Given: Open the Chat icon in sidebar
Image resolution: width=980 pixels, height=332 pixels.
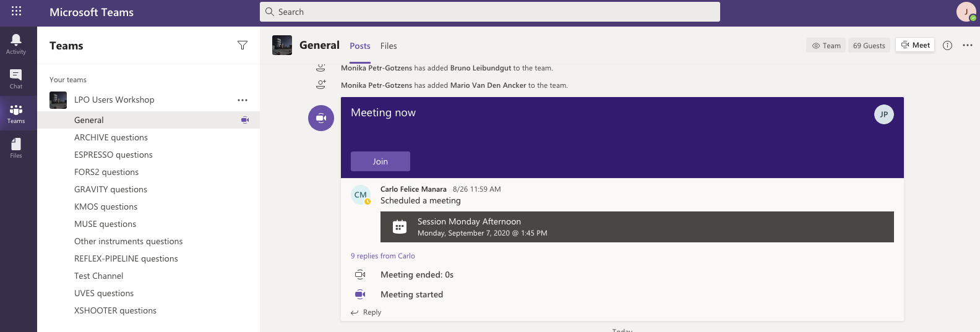Looking at the screenshot, I should [x=16, y=79].
